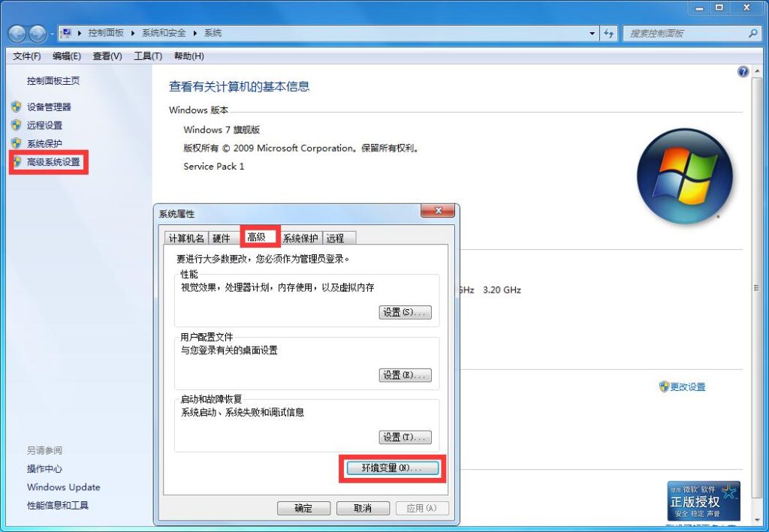Screen dimensions: 769x532
Task: Click in the 搜索控制面板 search field
Action: click(683, 34)
